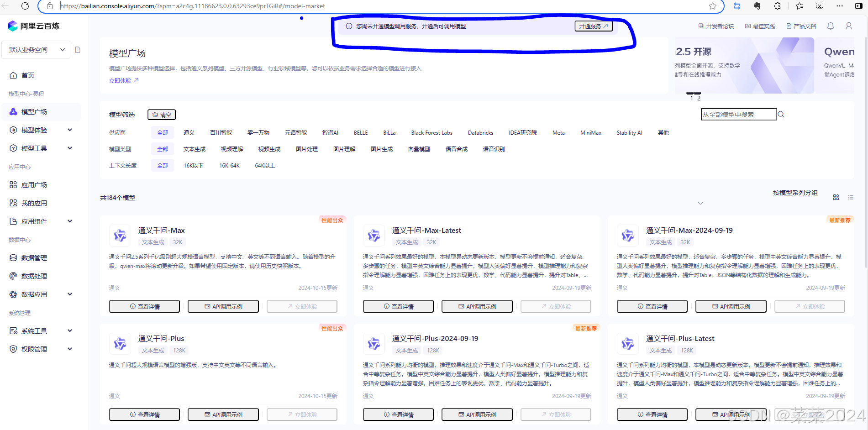The image size is (868, 430).
Task: Click the 通义千问-Max-Latest model logo
Action: [374, 236]
